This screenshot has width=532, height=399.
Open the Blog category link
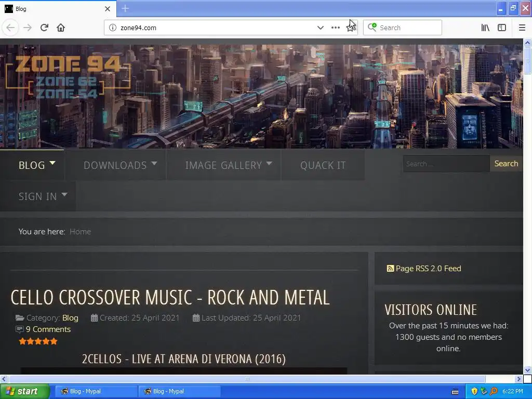point(70,317)
